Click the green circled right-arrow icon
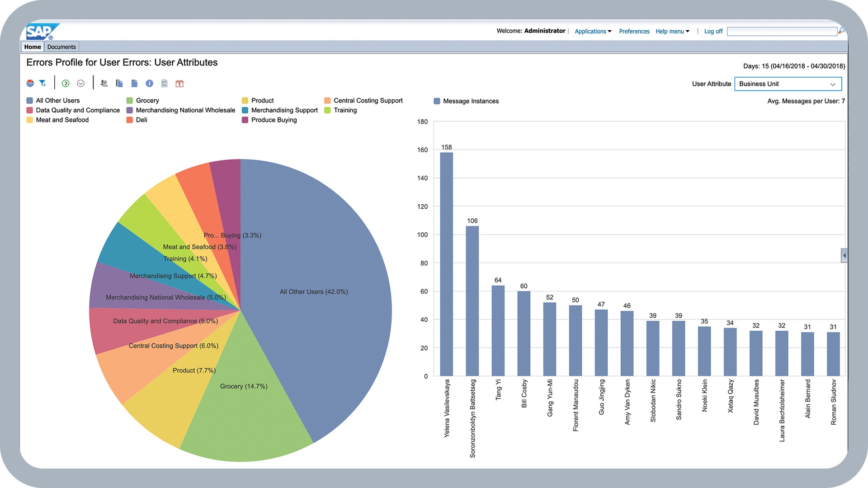 66,83
